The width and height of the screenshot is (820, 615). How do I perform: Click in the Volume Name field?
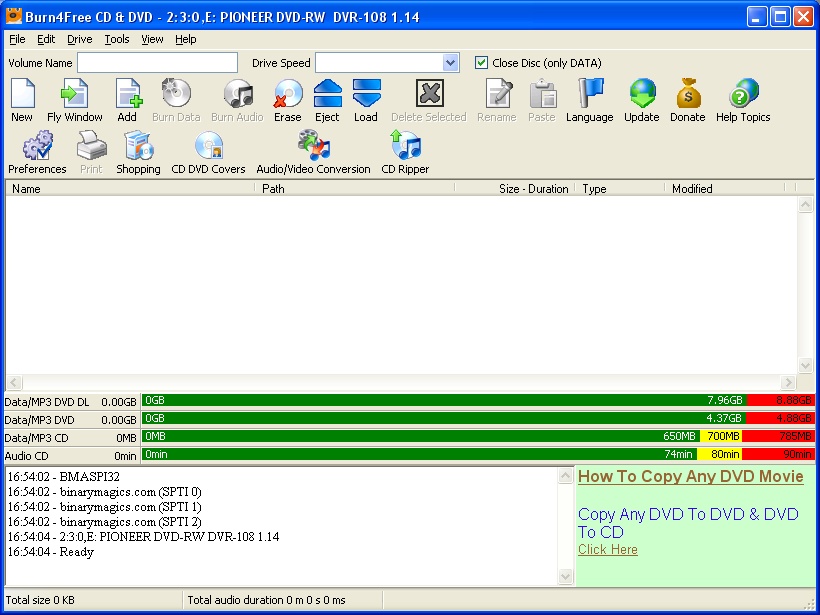pyautogui.click(x=157, y=63)
